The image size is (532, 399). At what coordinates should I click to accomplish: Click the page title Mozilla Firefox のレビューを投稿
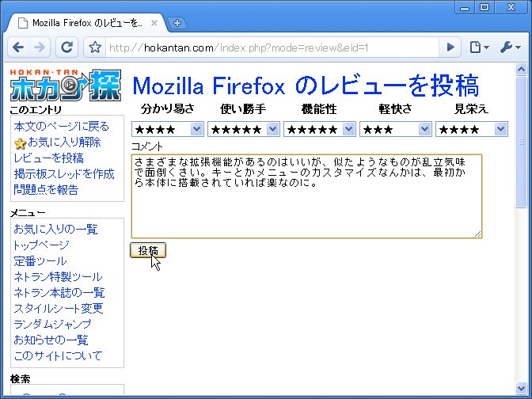pos(306,85)
